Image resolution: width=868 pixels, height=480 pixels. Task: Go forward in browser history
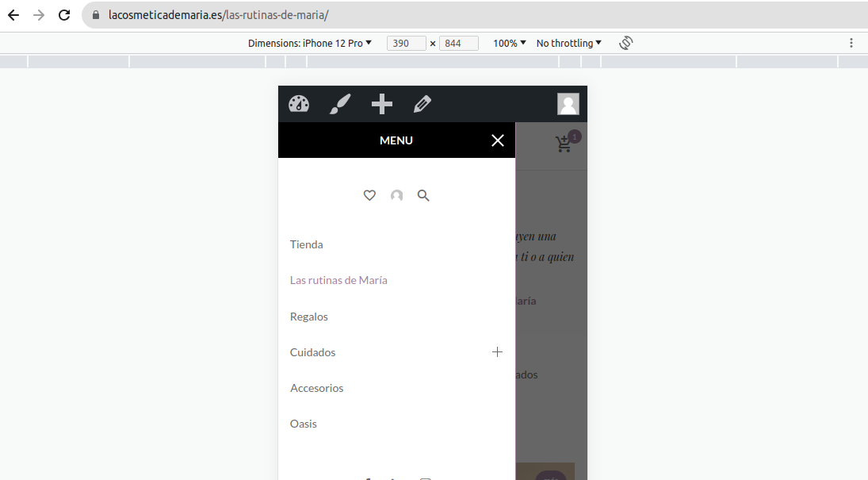(39, 15)
